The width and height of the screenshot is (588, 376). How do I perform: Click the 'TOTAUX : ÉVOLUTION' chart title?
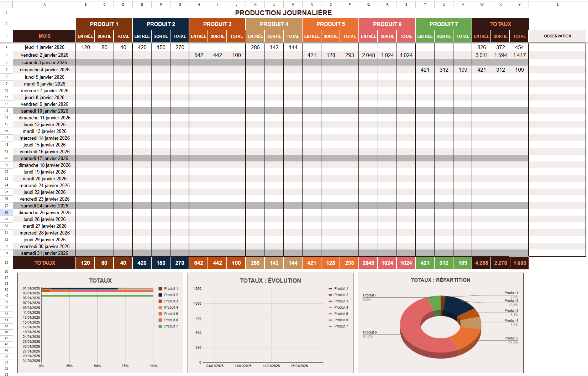[x=270, y=281]
